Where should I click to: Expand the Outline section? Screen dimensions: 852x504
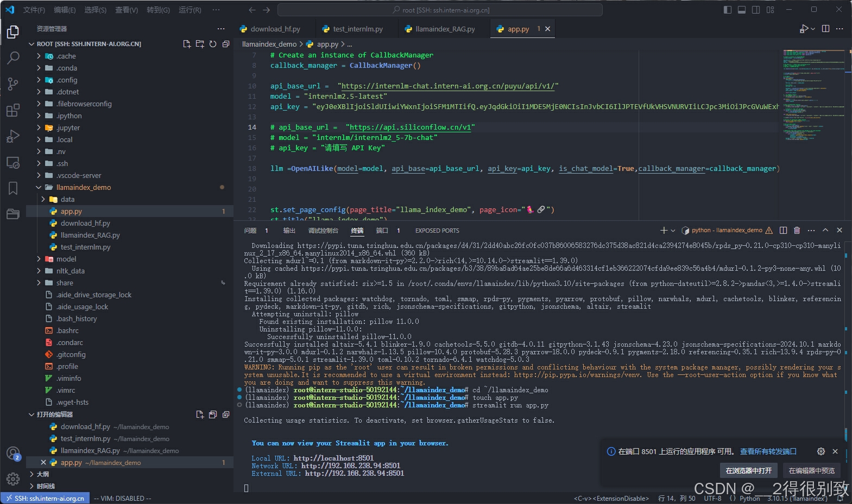click(x=31, y=474)
